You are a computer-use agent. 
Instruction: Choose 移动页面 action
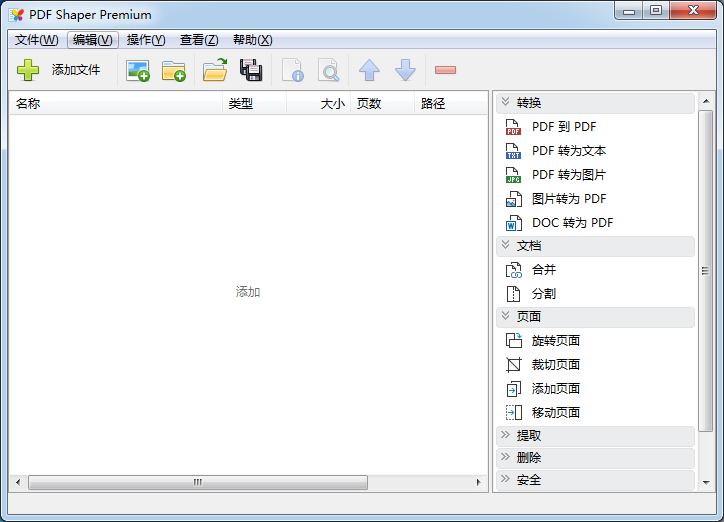tap(556, 413)
